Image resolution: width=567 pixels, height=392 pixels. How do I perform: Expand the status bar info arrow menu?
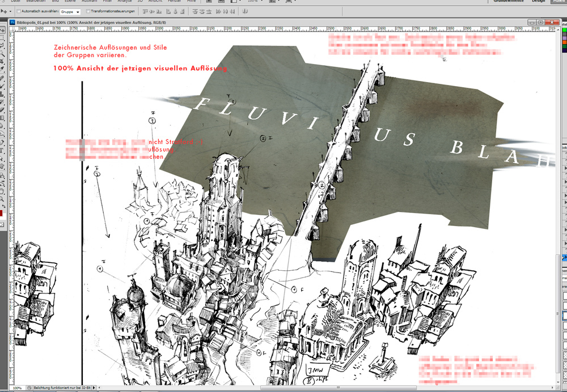94,388
